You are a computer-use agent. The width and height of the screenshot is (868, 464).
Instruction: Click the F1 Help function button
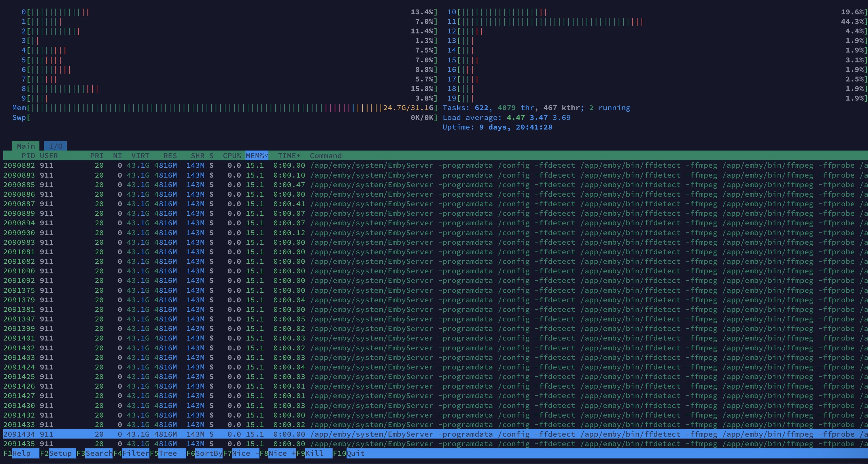(x=21, y=453)
